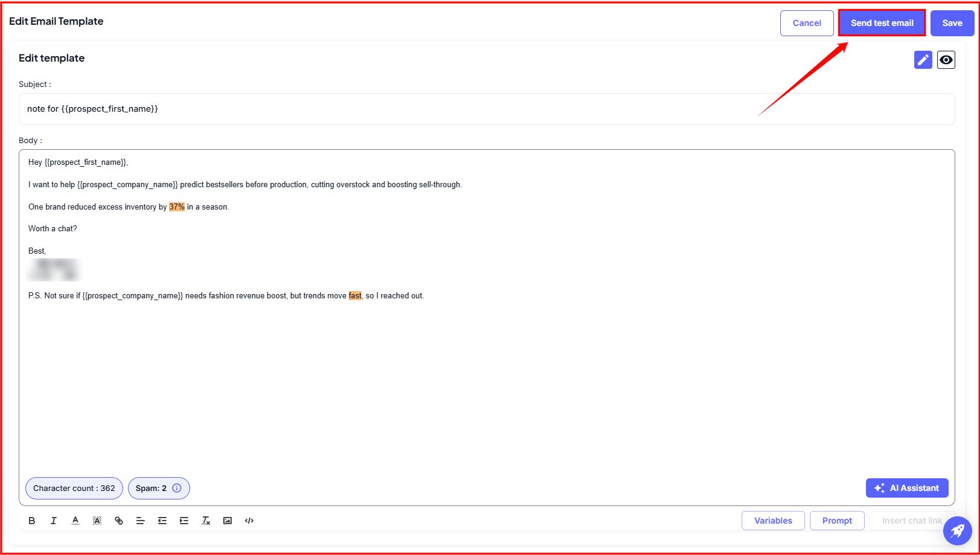Screen dimensions: 980x555
Task: Open the text background highlight color
Action: pyautogui.click(x=97, y=521)
